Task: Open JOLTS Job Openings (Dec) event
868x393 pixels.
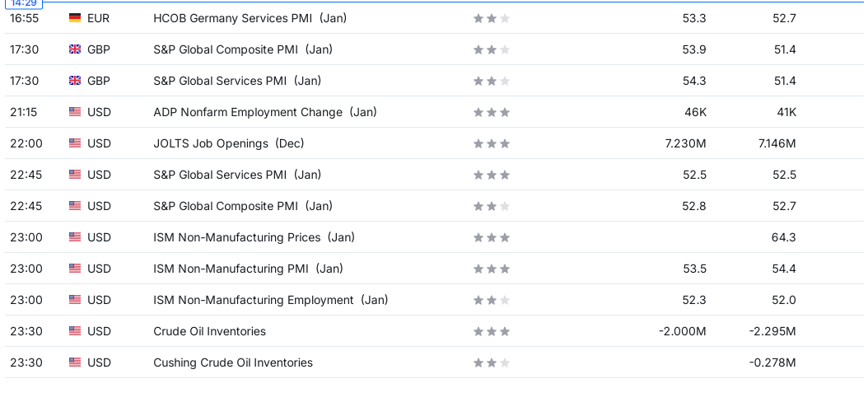Action: [229, 143]
